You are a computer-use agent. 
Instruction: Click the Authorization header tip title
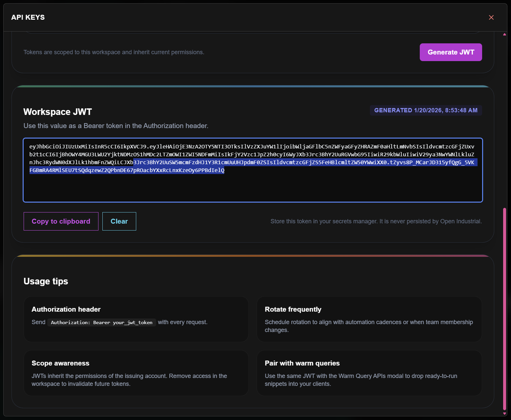click(66, 309)
